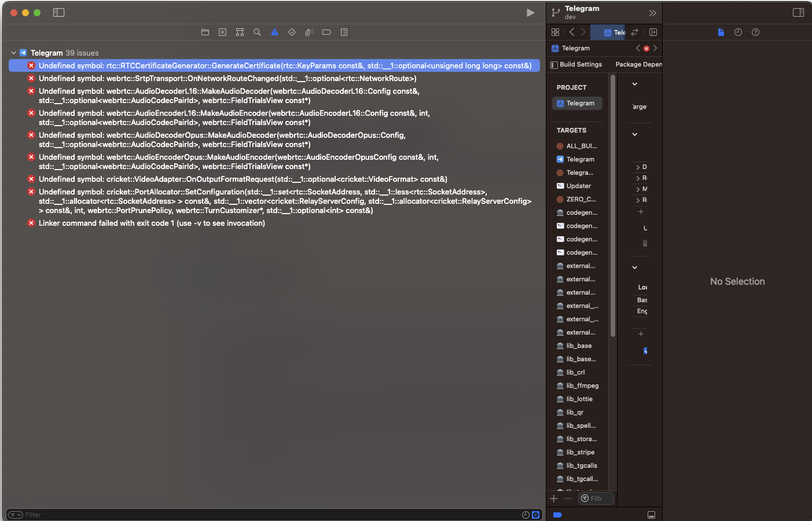812x521 pixels.
Task: Collapse the Telegram 39 issues group
Action: click(14, 53)
